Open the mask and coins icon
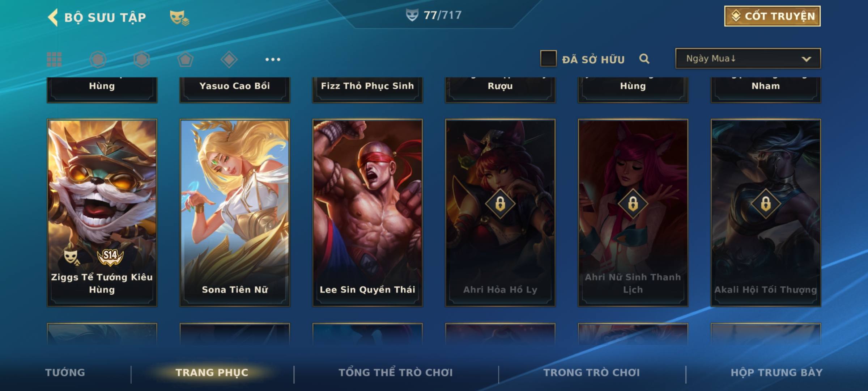This screenshot has height=391, width=868. (x=180, y=18)
